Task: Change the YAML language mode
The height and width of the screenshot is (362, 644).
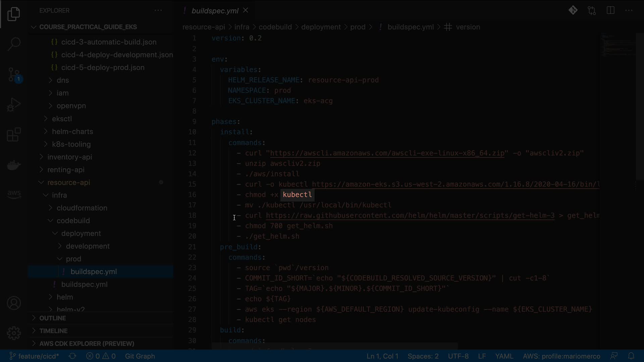Action: coord(504,356)
